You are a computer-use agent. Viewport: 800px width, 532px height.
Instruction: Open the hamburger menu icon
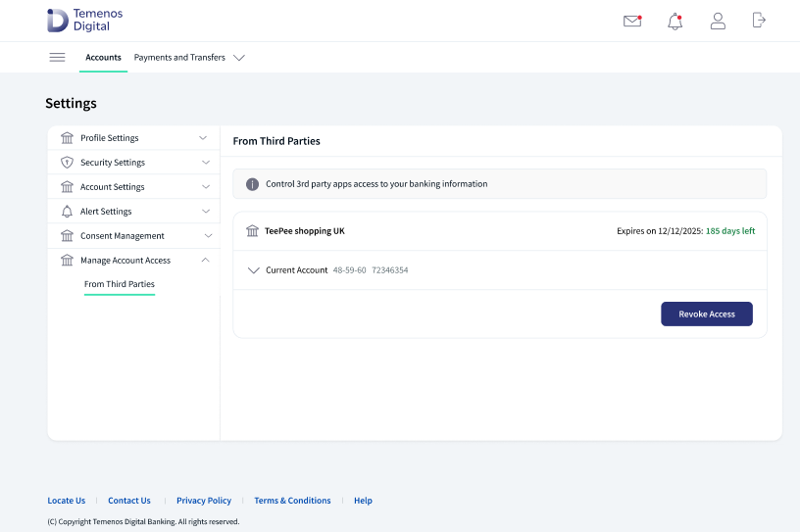point(57,57)
